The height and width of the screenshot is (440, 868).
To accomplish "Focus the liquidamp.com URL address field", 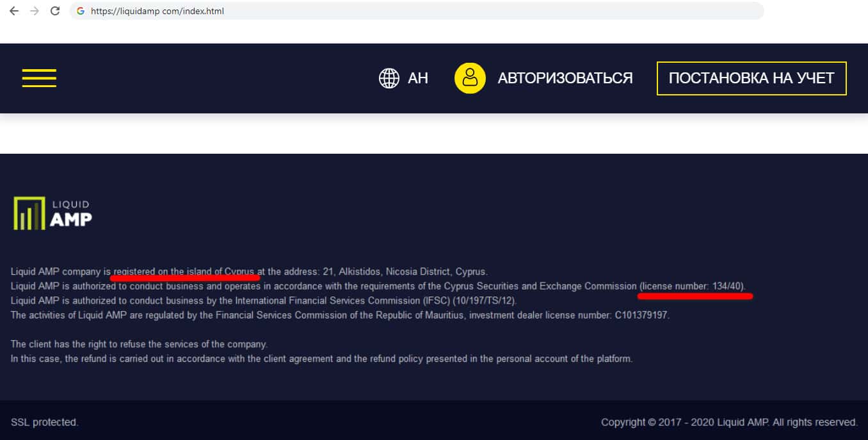I will (416, 11).
